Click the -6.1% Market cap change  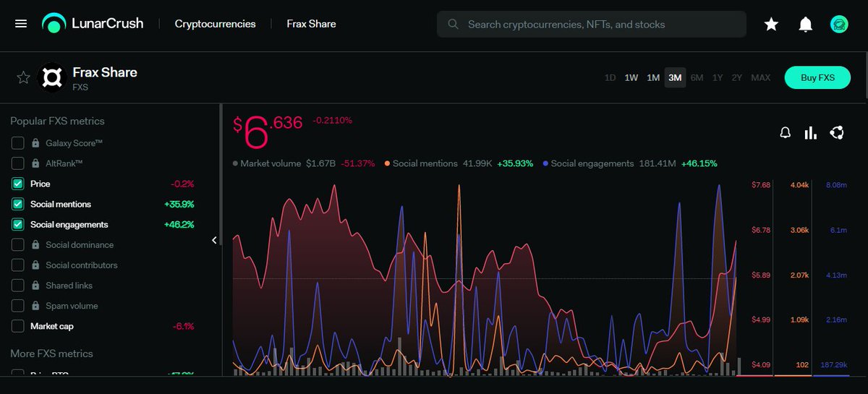[183, 326]
